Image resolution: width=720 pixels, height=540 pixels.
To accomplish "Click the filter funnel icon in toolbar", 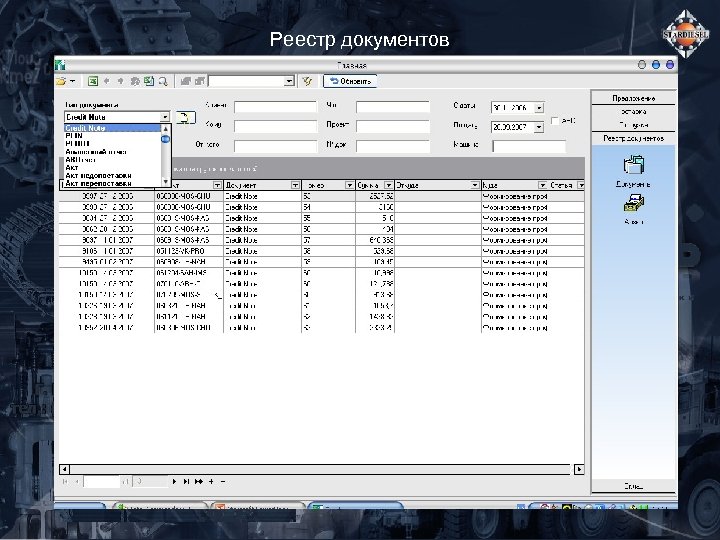I will tap(307, 81).
